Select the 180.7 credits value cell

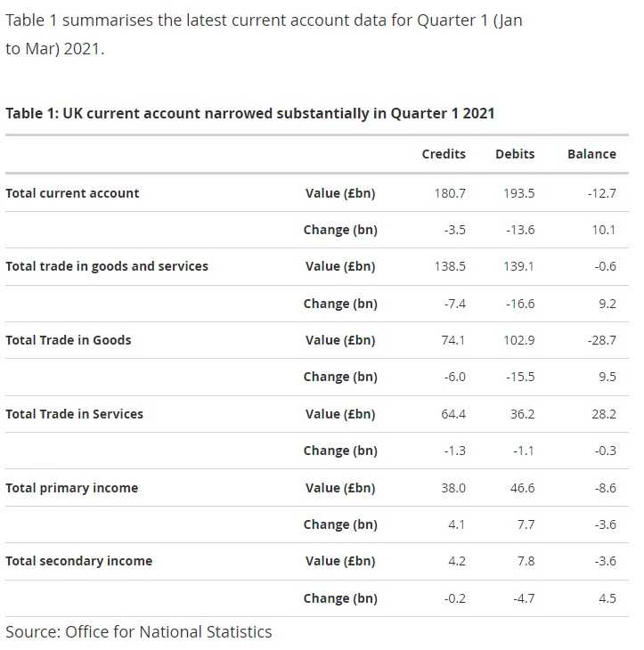coord(450,193)
